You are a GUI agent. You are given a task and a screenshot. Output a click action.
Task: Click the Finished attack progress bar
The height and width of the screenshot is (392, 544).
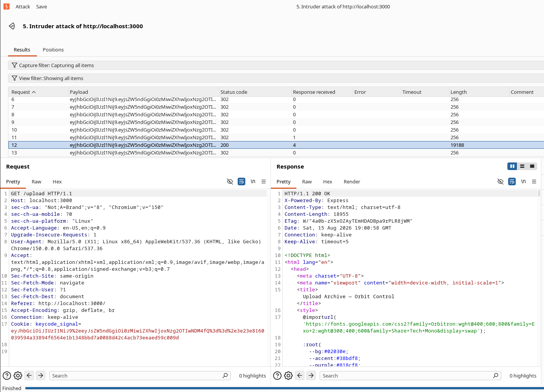click(x=285, y=388)
